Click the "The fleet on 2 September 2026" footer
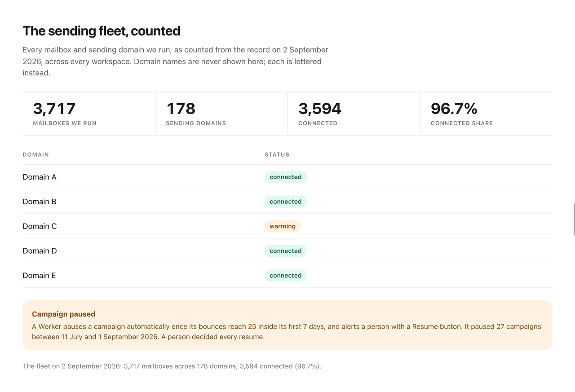The image size is (575, 392). [172, 366]
